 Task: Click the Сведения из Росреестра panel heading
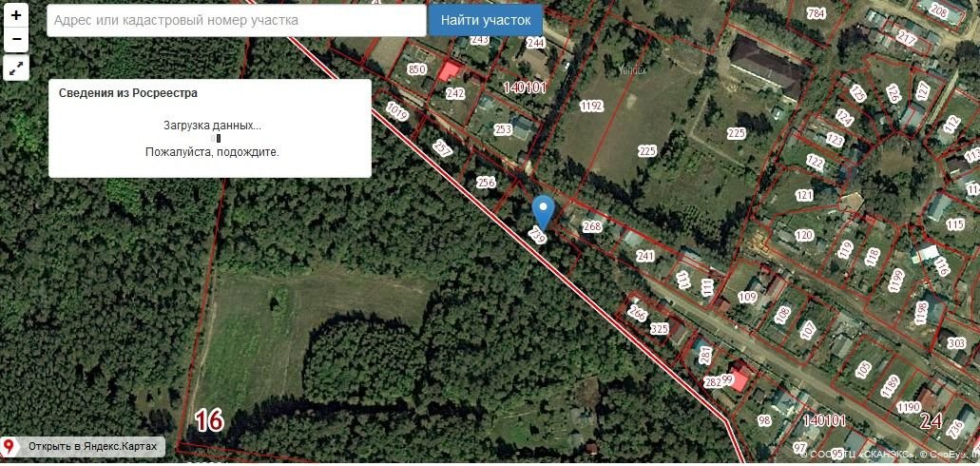pos(128,93)
